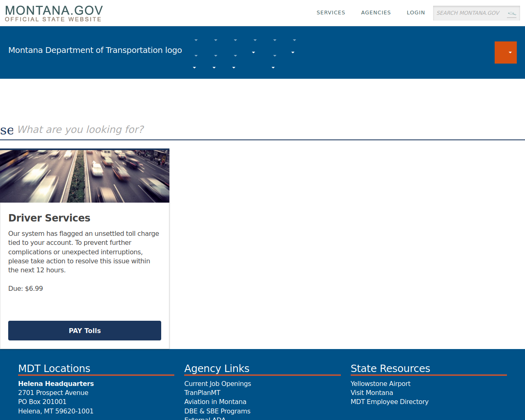Select the Helena Headquarters heading
Screen dimensions: 525x420
pos(56,383)
